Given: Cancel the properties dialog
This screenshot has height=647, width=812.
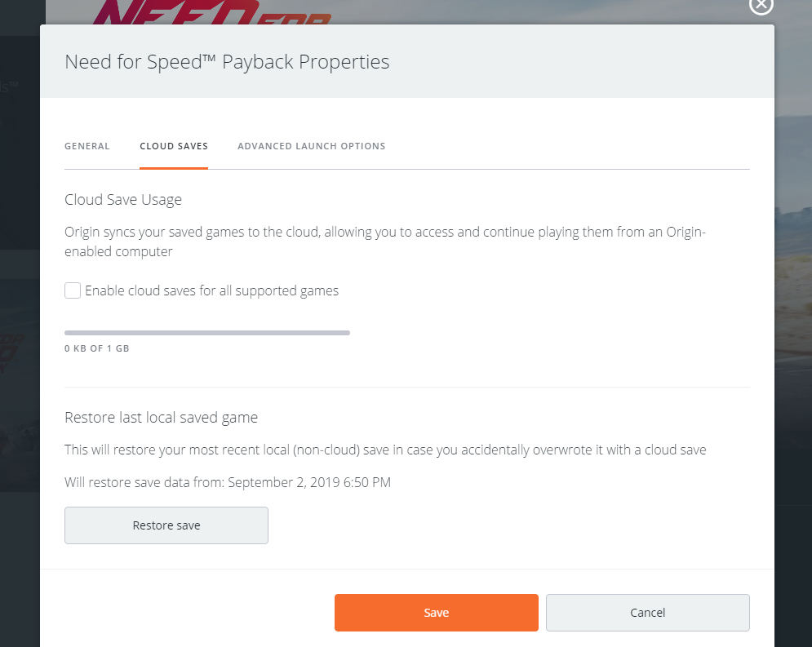Looking at the screenshot, I should [x=647, y=613].
